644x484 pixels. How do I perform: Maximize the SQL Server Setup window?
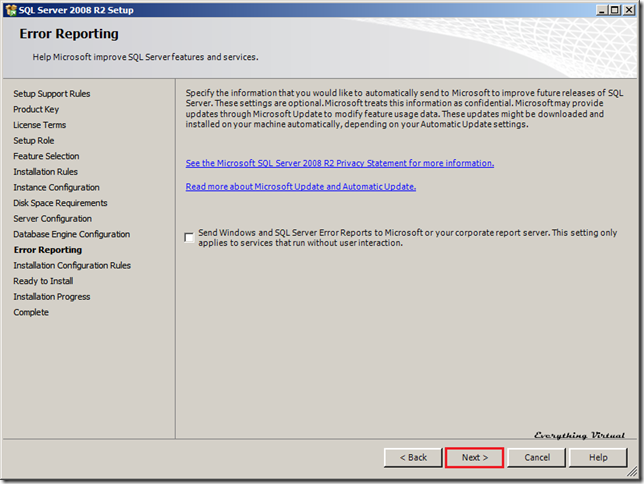click(615, 10)
